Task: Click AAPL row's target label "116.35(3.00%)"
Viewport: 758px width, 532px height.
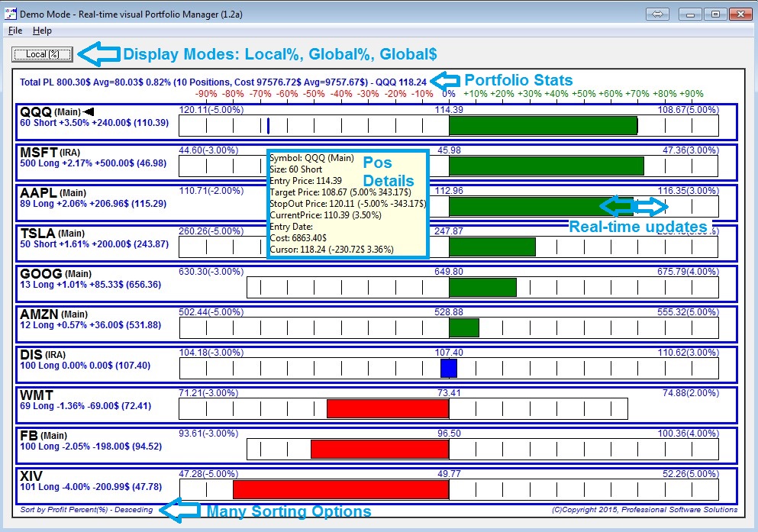Action: coord(689,191)
